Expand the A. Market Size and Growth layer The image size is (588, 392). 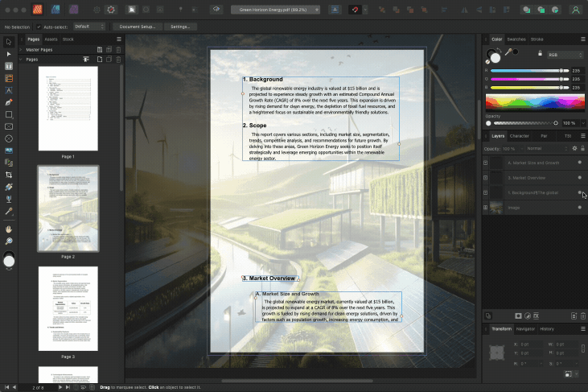[x=485, y=163]
